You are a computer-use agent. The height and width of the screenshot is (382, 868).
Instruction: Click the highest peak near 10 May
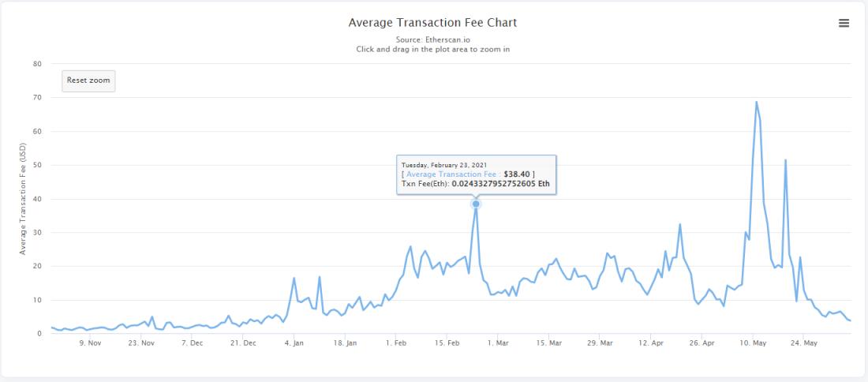[x=756, y=102]
